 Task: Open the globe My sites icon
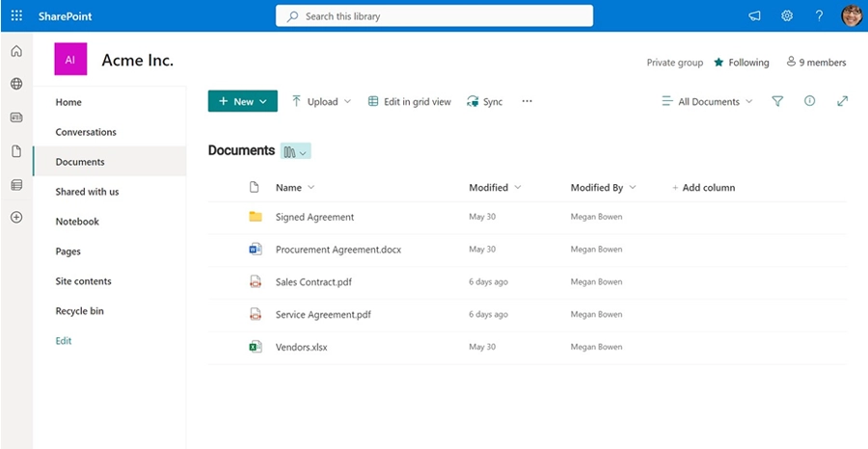point(16,84)
